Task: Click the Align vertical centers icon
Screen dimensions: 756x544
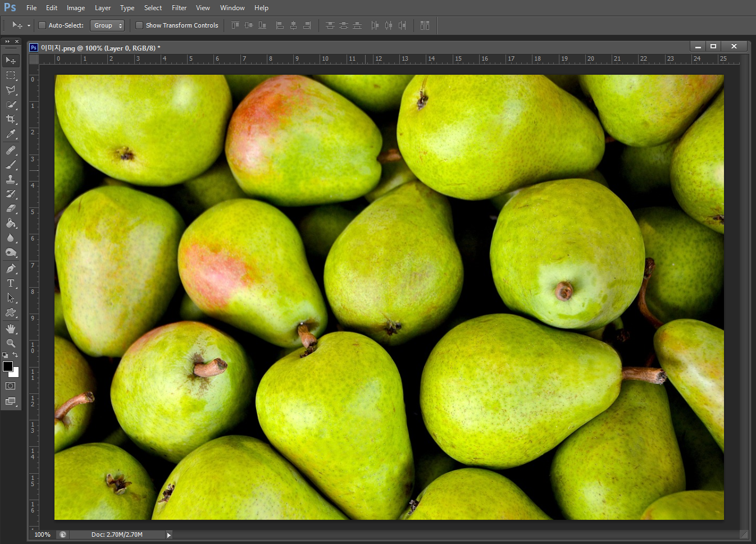Action: point(249,25)
